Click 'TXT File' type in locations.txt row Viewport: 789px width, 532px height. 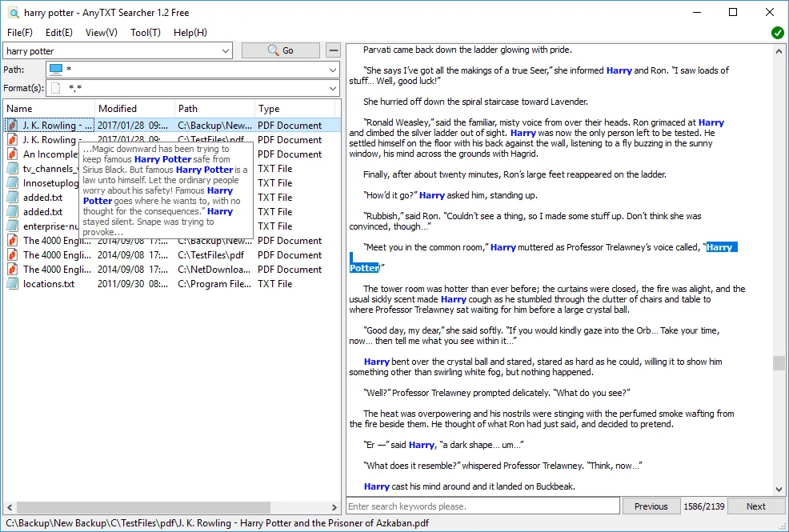click(x=274, y=283)
